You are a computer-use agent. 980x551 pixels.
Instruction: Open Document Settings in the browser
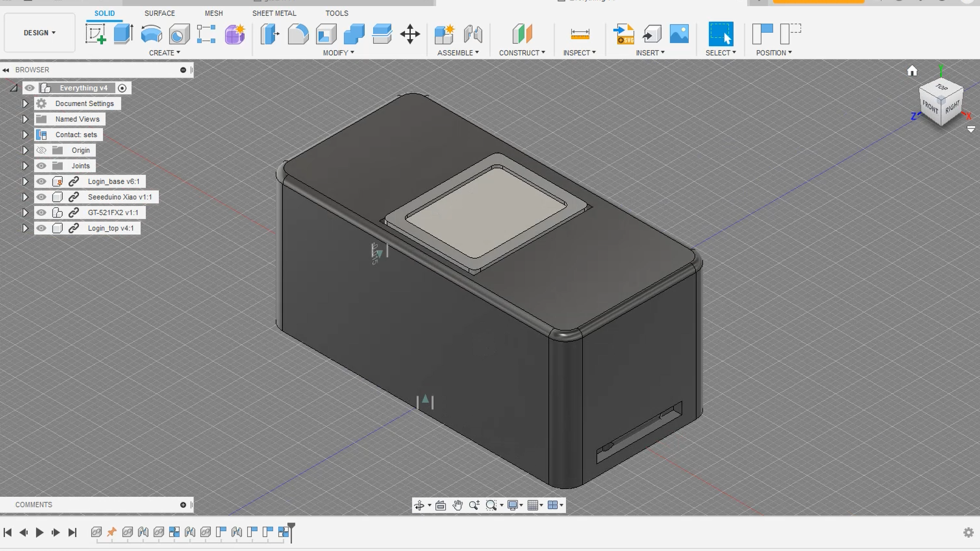[84, 103]
